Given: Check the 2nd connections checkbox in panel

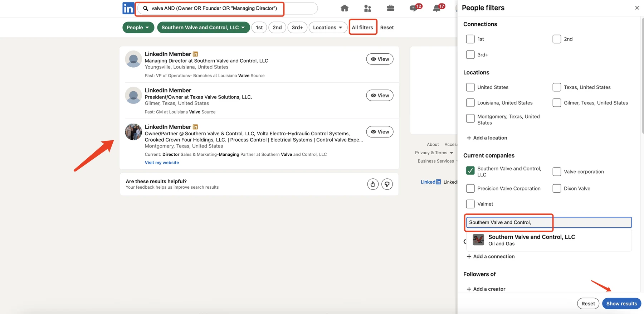Looking at the screenshot, I should point(557,39).
